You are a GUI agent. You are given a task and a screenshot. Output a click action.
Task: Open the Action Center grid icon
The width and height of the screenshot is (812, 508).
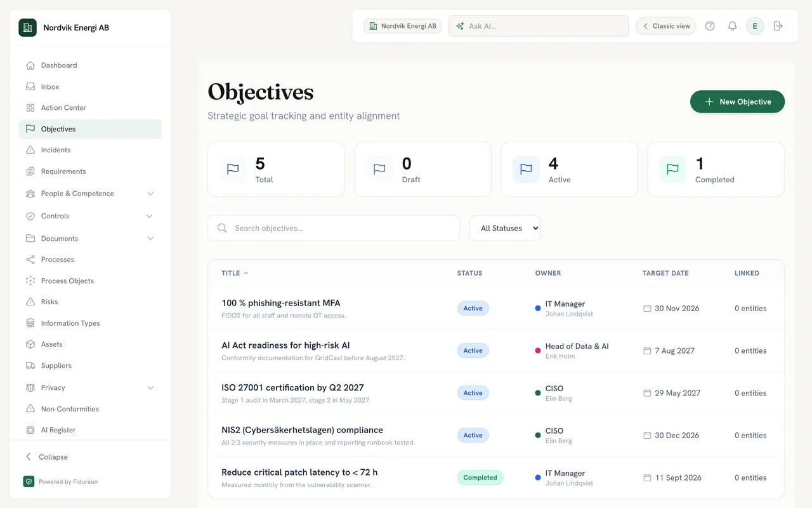[30, 108]
